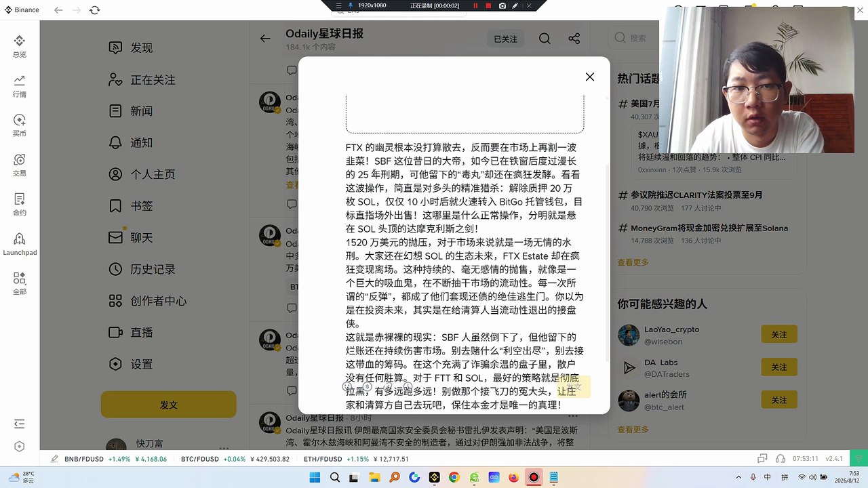This screenshot has width=868, height=488.
Task: Stop the screen recording
Action: [x=488, y=5]
